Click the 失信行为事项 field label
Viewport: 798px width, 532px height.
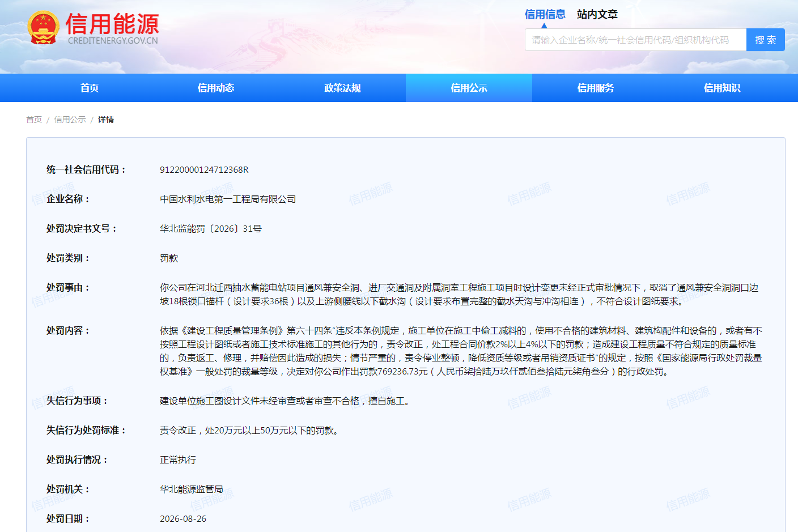pos(77,401)
